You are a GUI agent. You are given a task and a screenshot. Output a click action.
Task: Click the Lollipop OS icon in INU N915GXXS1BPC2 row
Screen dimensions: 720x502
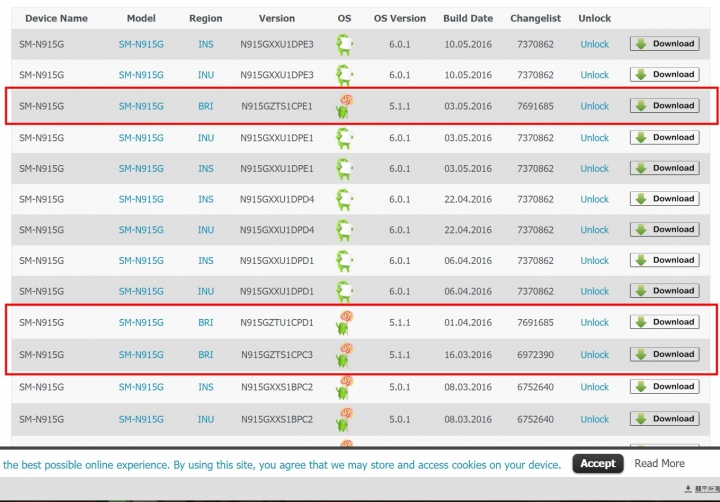pyautogui.click(x=344, y=419)
